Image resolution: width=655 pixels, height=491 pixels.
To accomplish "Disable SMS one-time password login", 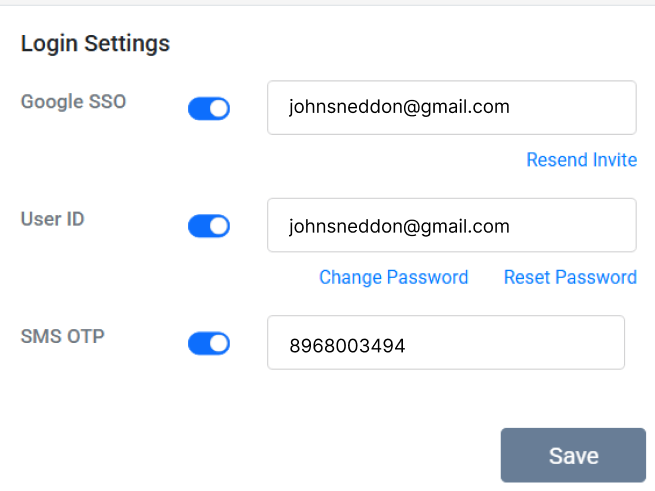I will point(208,344).
